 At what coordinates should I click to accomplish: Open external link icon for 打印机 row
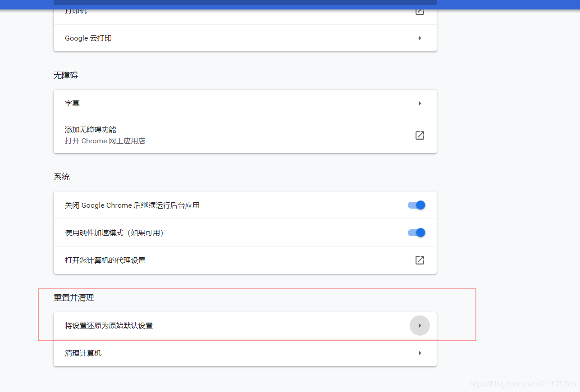coord(420,11)
